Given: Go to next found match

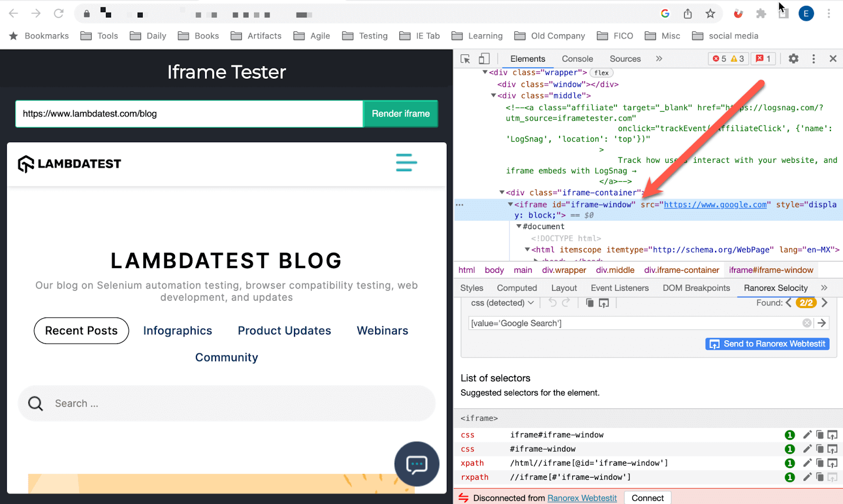Looking at the screenshot, I should (x=825, y=303).
